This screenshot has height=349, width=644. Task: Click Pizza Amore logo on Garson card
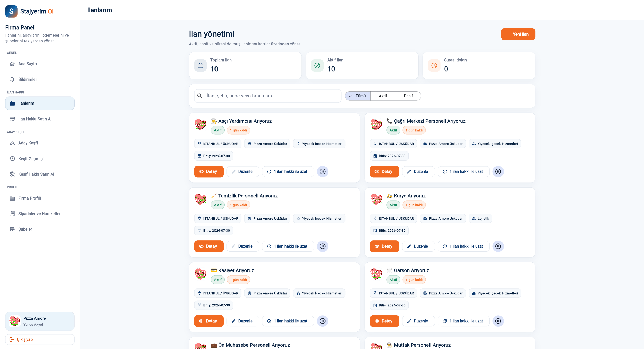click(x=376, y=274)
